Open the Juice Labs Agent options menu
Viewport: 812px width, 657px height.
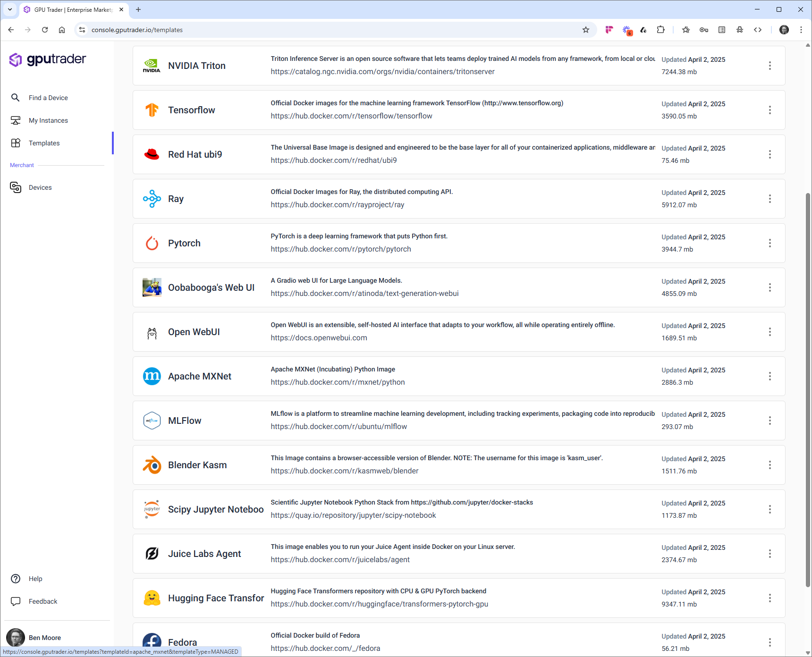[x=770, y=554]
